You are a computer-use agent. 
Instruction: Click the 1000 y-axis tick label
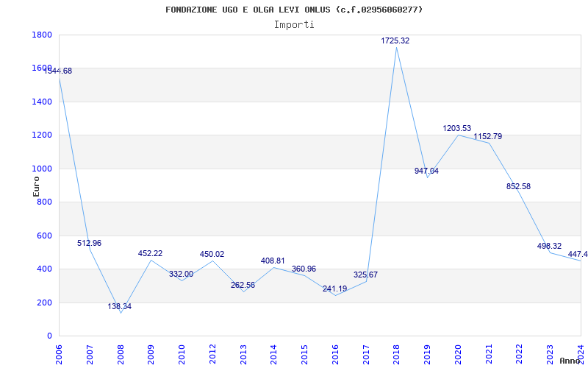click(42, 169)
